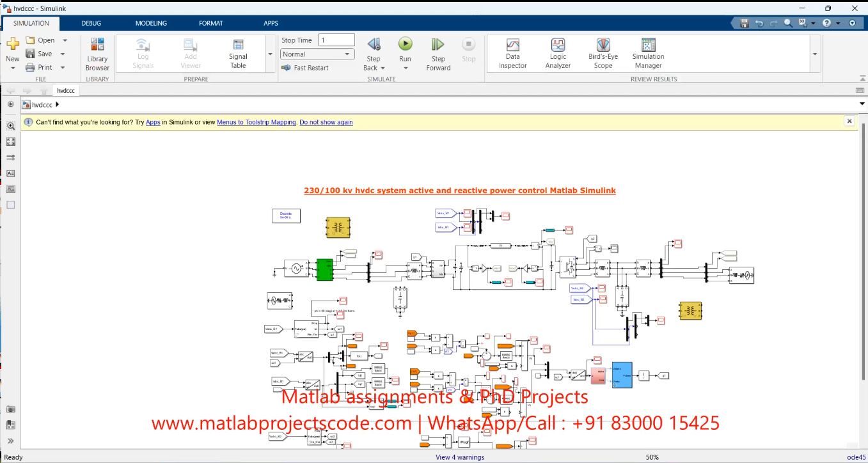Select the area box tool in palette
868x463 pixels.
pos(10,205)
